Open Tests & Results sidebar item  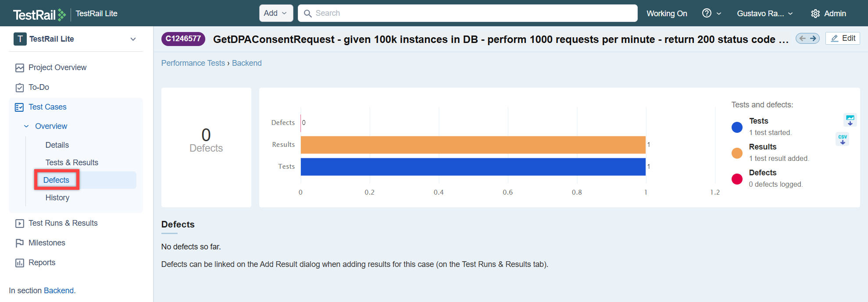(71, 163)
